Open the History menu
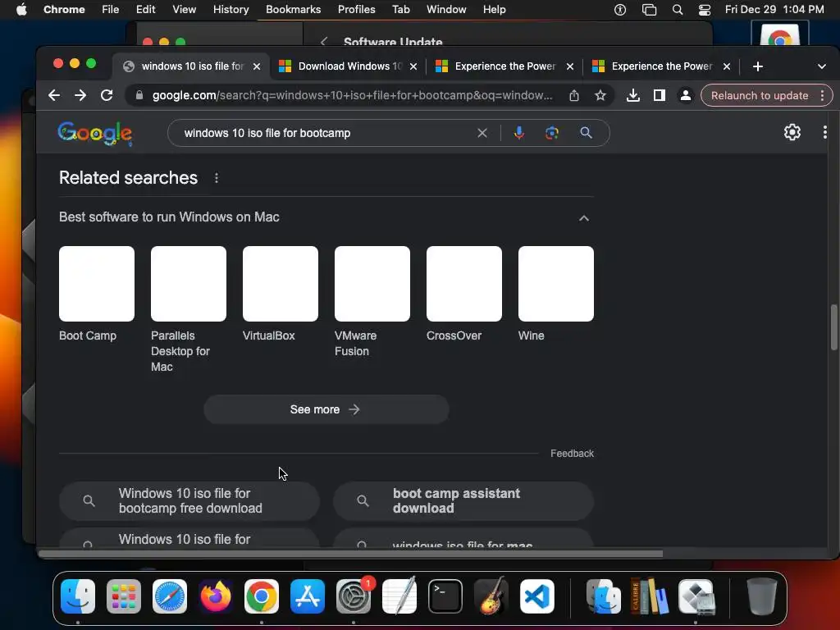 [x=231, y=10]
